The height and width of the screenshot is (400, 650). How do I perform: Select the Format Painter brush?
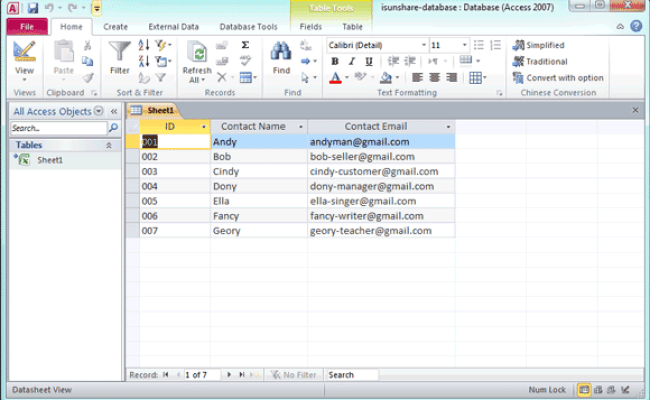(x=87, y=78)
